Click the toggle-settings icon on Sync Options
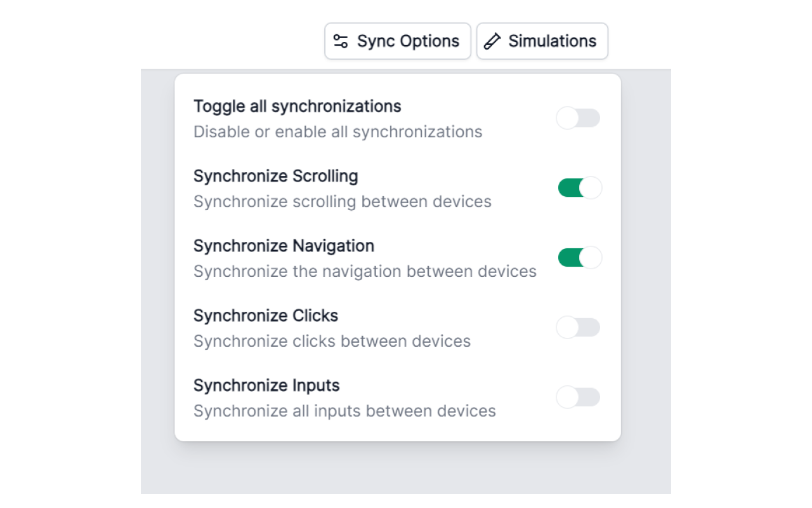The width and height of the screenshot is (812, 508). coord(340,41)
